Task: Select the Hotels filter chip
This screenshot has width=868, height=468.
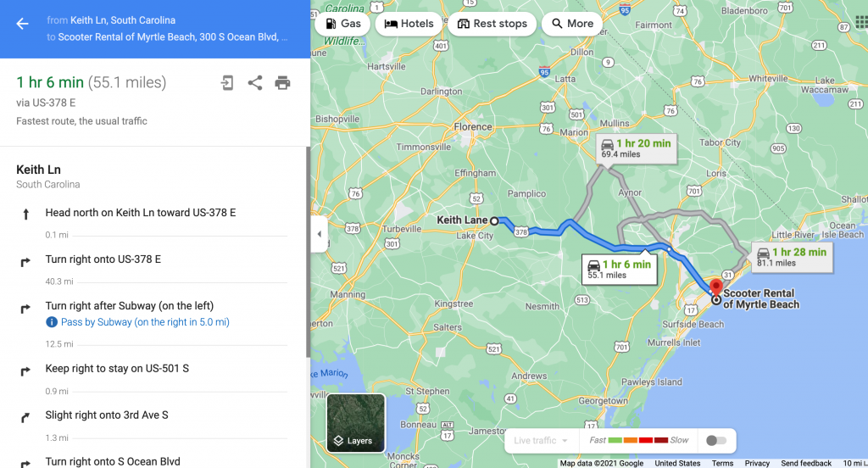Action: tap(409, 24)
